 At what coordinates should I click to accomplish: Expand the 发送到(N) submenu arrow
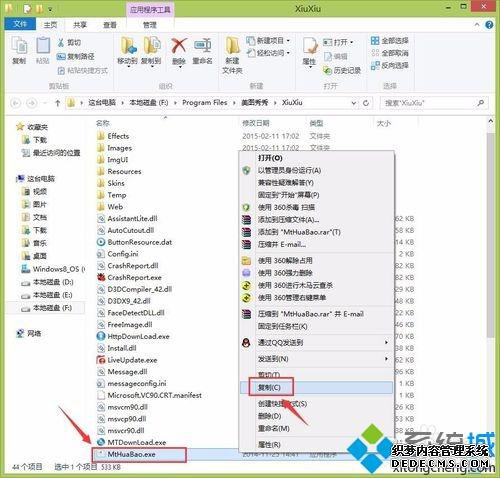tap(386, 359)
